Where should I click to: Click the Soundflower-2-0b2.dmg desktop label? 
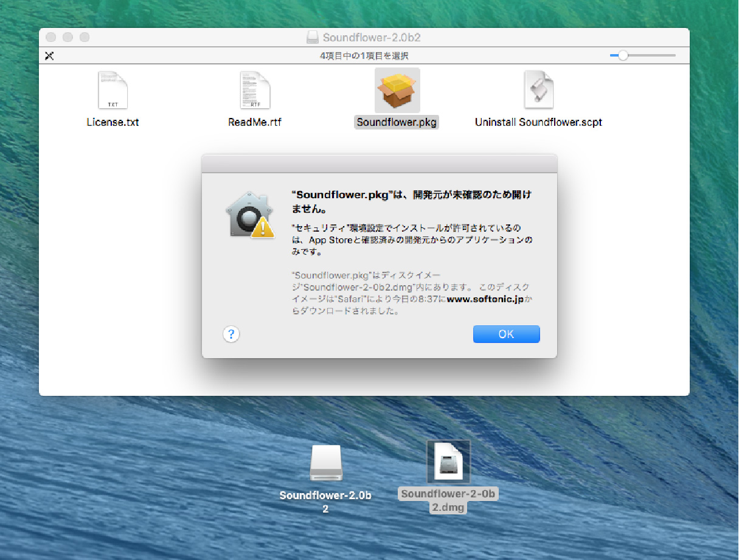448,500
